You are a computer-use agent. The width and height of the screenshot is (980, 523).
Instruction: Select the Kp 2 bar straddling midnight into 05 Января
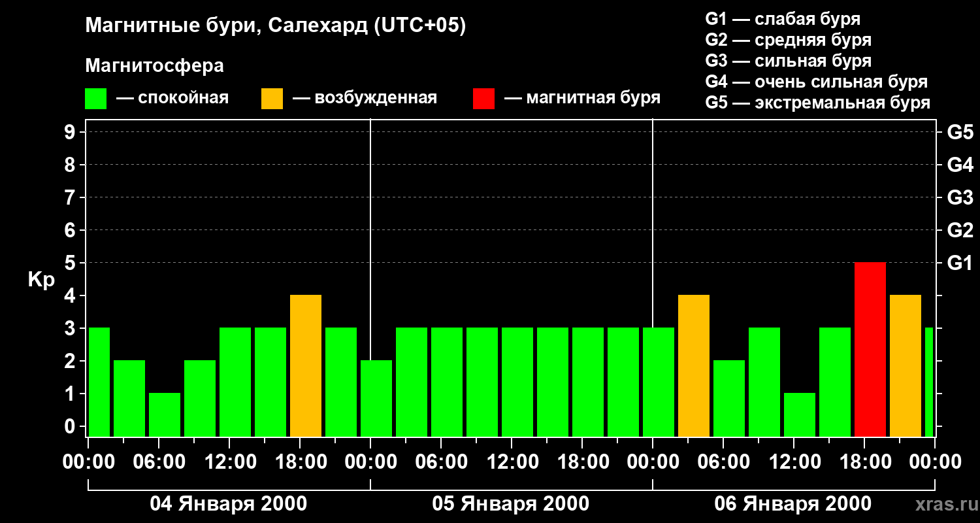[x=376, y=399]
